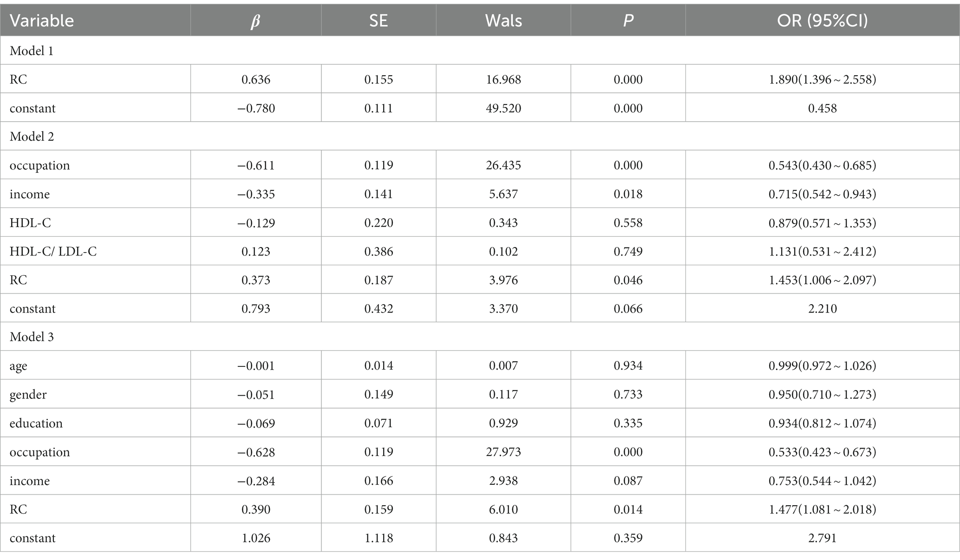960x560 pixels.
Task: Click the Variable column header
Action: pos(42,21)
